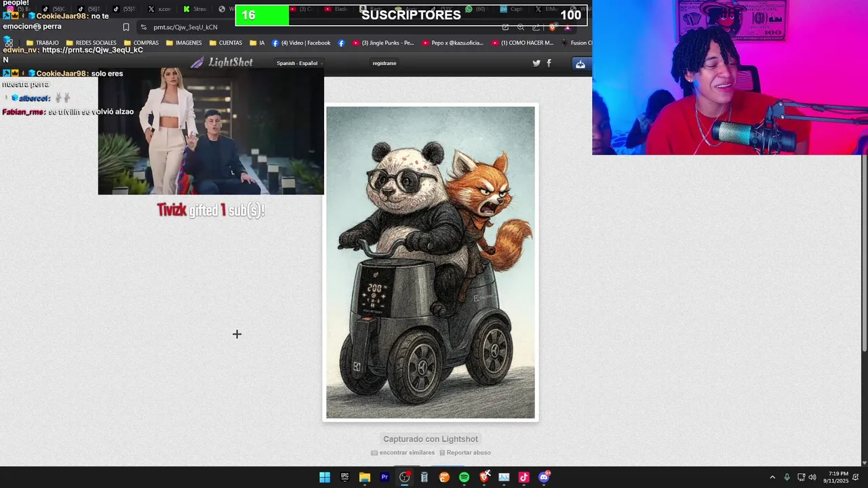Open the Pepo x @kazu.oficia bookmark
The image size is (868, 488).
click(453, 43)
